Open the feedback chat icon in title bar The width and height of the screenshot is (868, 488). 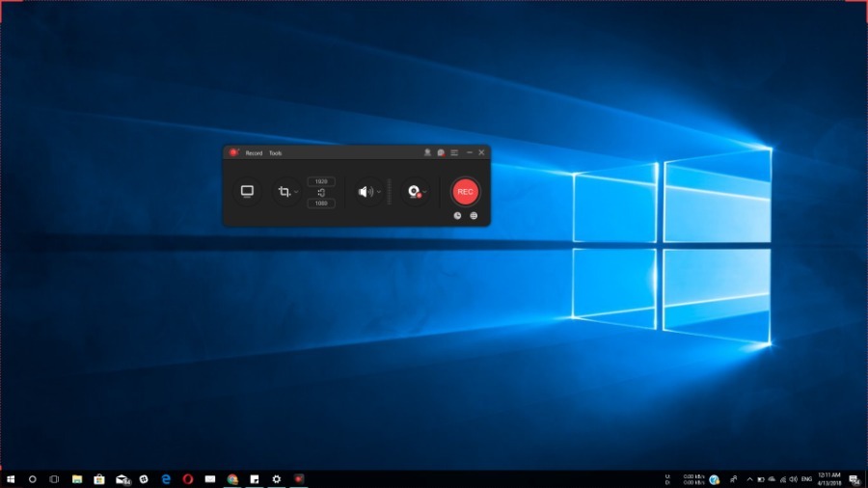coord(440,152)
